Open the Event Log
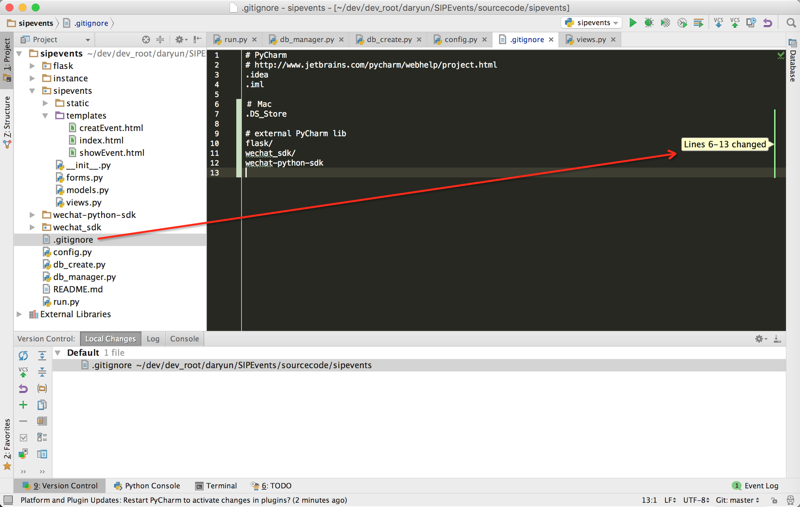Image resolution: width=800 pixels, height=507 pixels. coord(755,486)
